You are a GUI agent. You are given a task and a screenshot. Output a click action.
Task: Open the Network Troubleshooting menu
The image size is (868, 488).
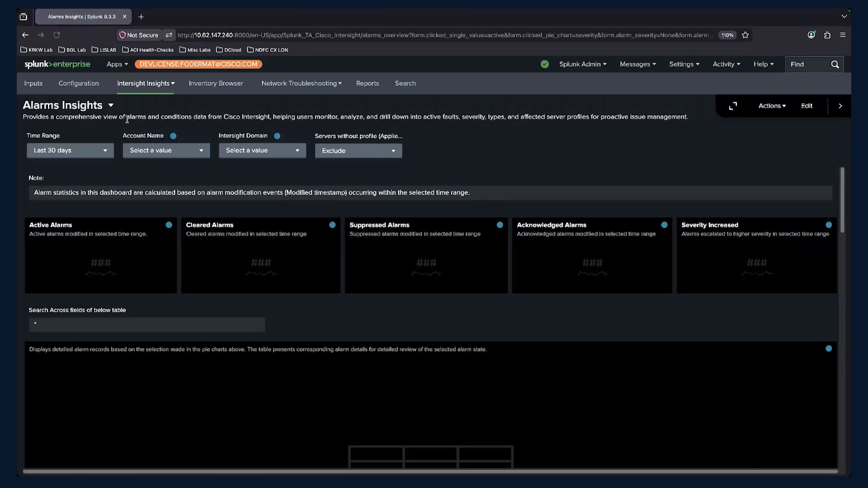pos(301,83)
